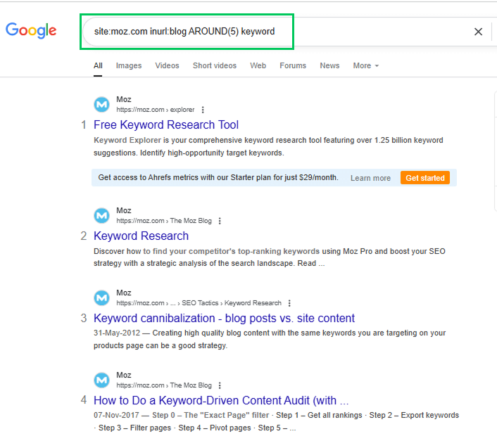Open the Keyword Research result link
The width and height of the screenshot is (497, 448).
coord(141,236)
